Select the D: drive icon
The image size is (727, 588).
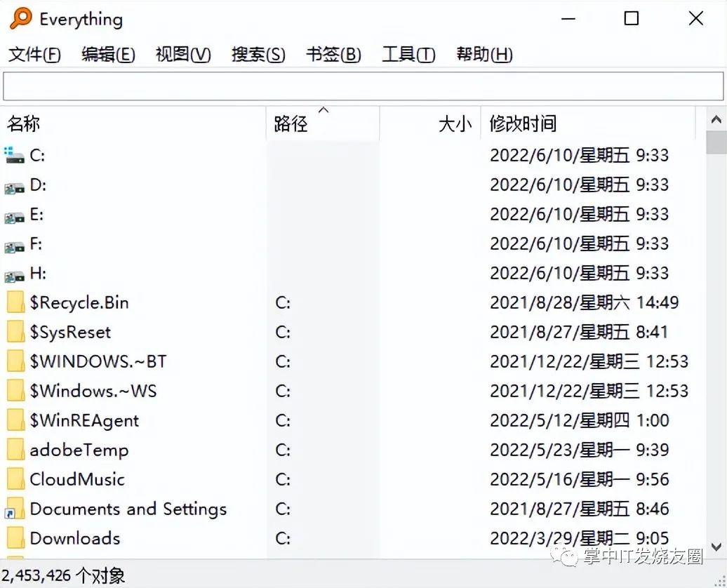[x=14, y=187]
